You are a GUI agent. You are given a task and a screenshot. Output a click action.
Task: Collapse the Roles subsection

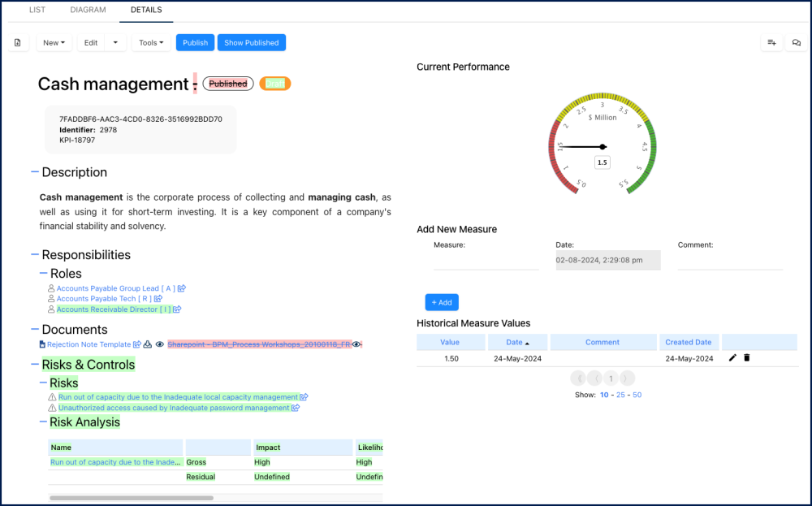click(44, 273)
